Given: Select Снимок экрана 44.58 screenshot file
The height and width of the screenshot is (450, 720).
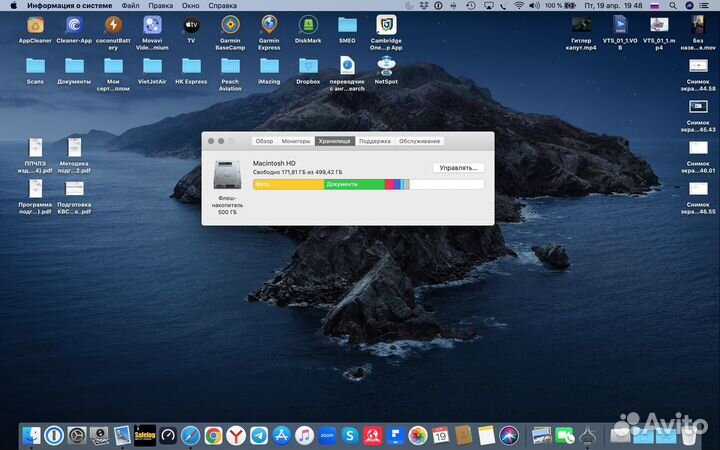Looking at the screenshot, I should [698, 66].
